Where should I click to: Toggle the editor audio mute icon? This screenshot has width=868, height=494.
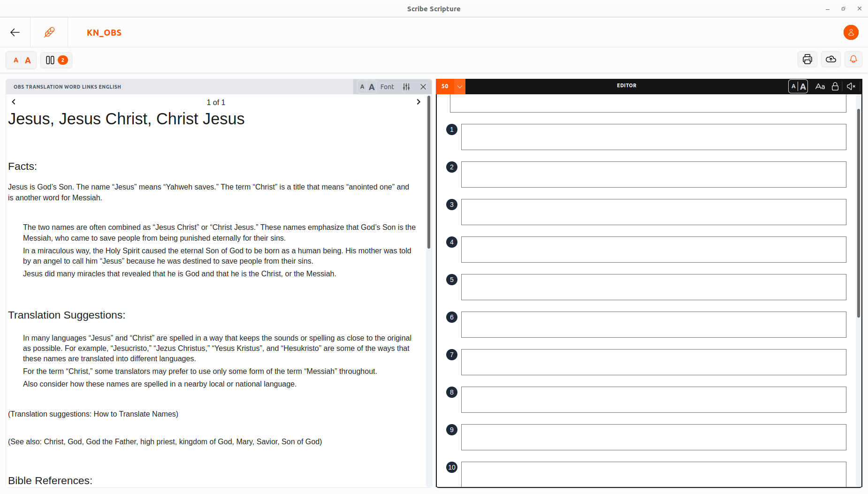pos(851,86)
